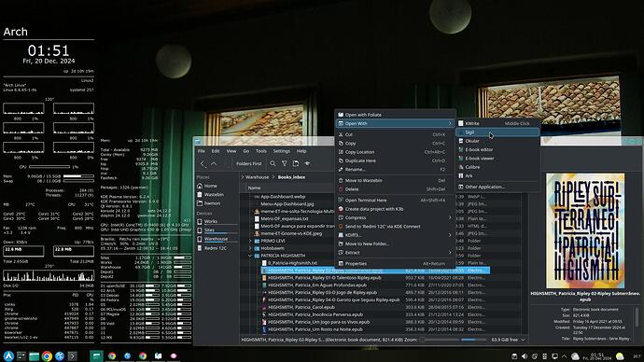This screenshot has width=644, height=362.
Task: Select Create data project with K3b
Action: [x=395, y=209]
